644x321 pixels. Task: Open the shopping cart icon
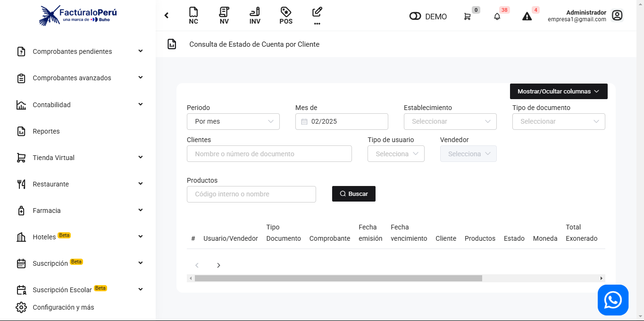(467, 17)
